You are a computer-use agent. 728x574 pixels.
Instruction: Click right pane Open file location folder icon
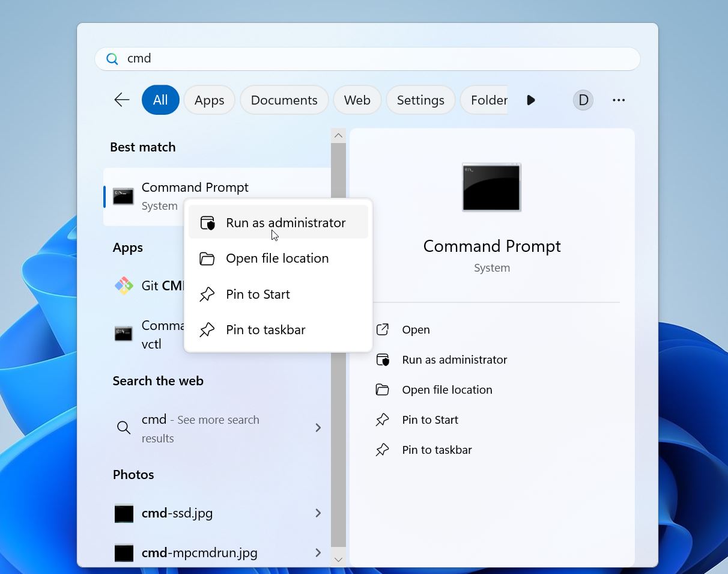tap(383, 389)
